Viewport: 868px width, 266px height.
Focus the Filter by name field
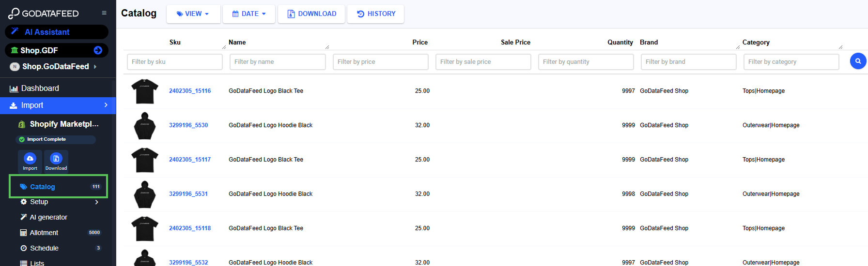click(x=278, y=62)
